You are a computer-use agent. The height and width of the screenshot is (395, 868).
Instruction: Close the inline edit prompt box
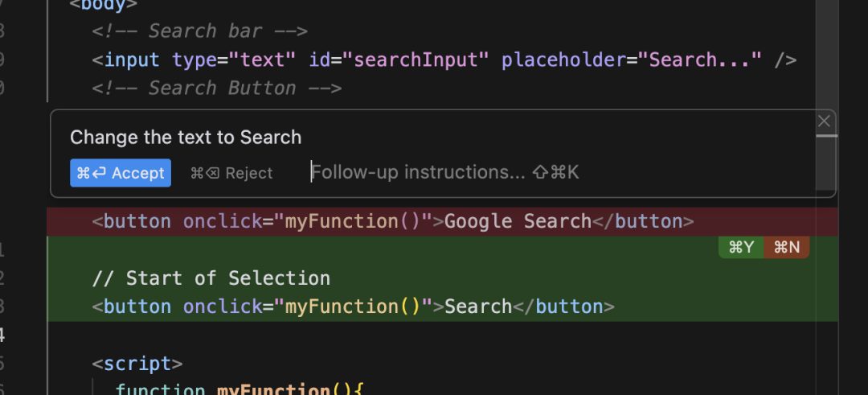[x=824, y=121]
